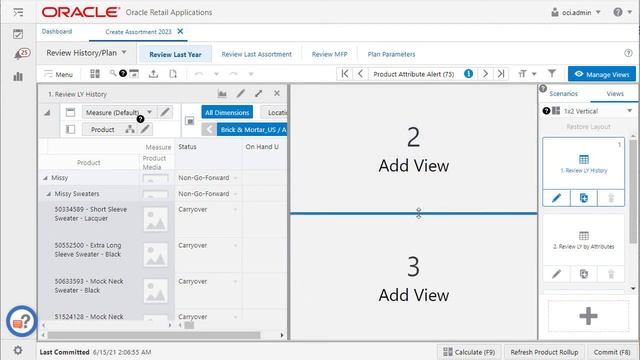This screenshot has width=640, height=360.
Task: Click page-edge dimension icon beside All Dimensions
Action: tap(189, 121)
